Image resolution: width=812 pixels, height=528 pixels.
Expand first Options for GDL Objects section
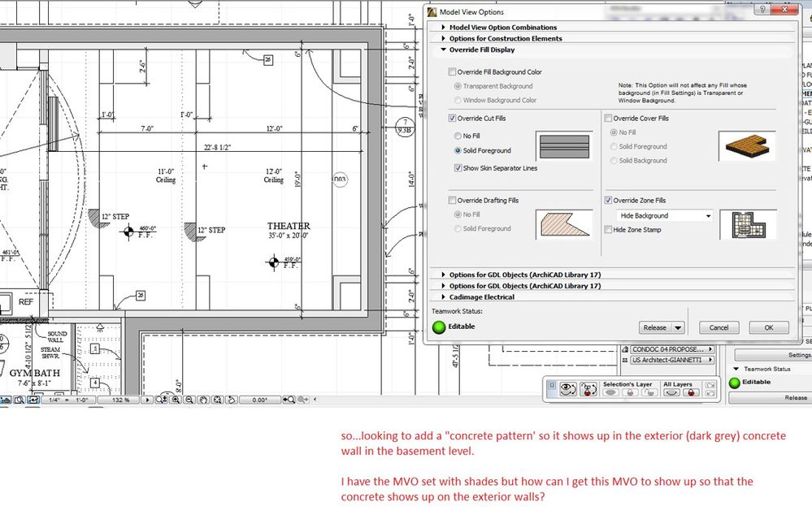click(x=443, y=275)
